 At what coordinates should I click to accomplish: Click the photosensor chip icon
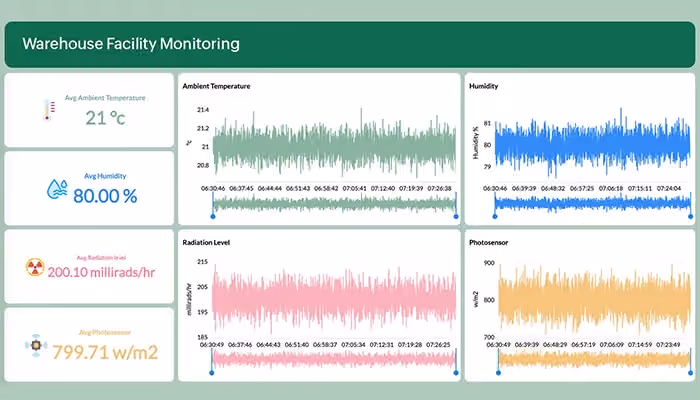tap(36, 345)
